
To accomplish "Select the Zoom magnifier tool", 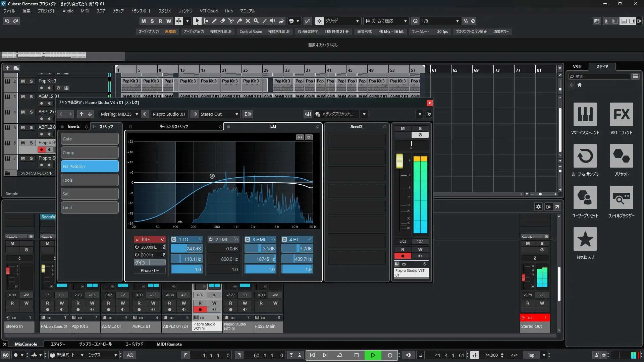I will 256,21.
